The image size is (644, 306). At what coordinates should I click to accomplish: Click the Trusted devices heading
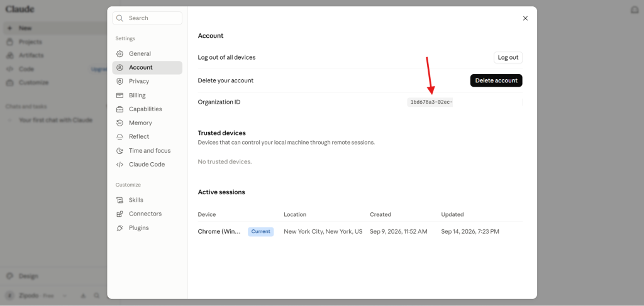222,133
